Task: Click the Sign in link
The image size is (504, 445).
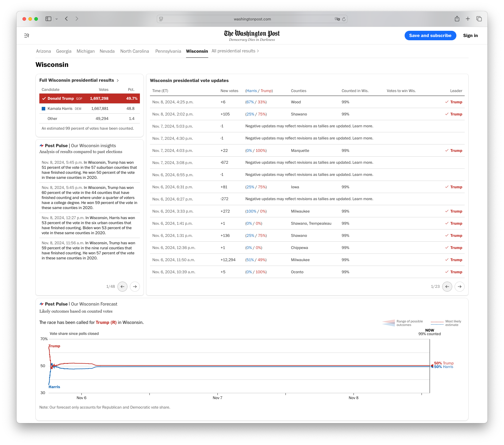Action: point(470,36)
